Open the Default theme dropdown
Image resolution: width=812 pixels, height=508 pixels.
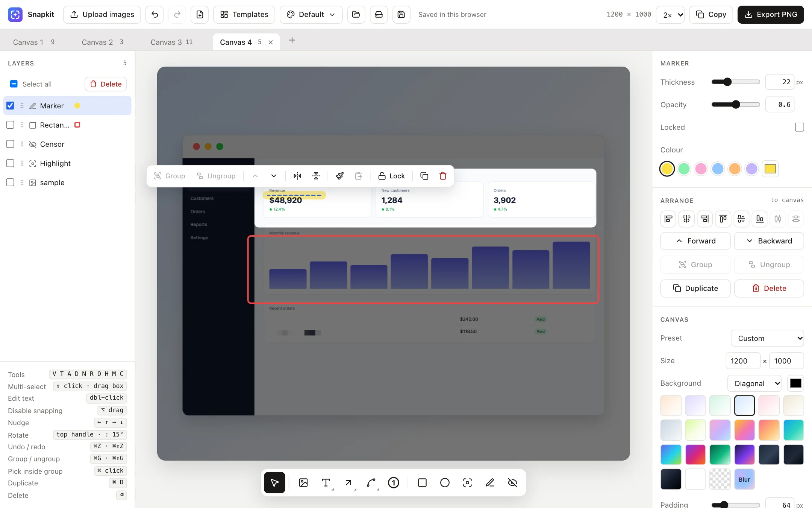[x=311, y=14]
